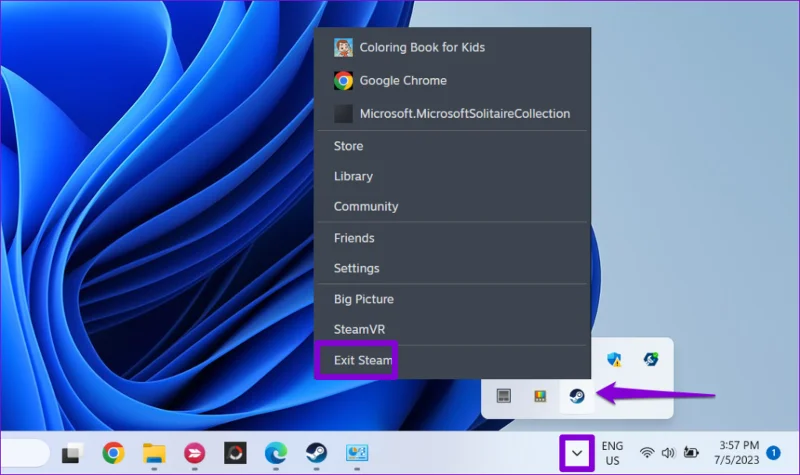Click the battery status icon
Viewport: 800px width, 475px height.
691,453
